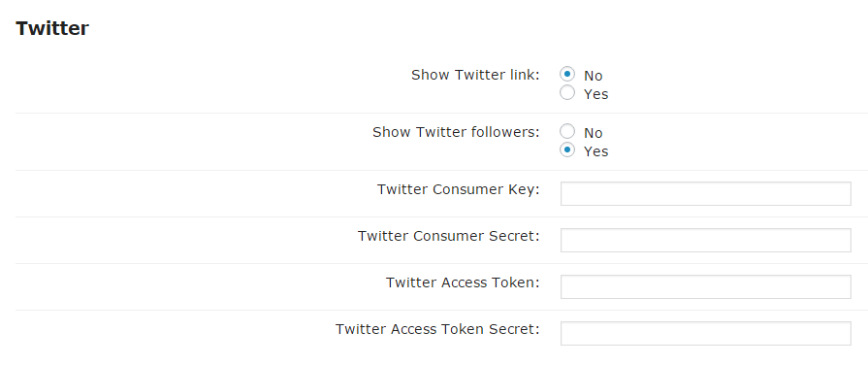Click the "No" text beside Show Twitter link
This screenshot has height=365, width=868.
(x=593, y=76)
